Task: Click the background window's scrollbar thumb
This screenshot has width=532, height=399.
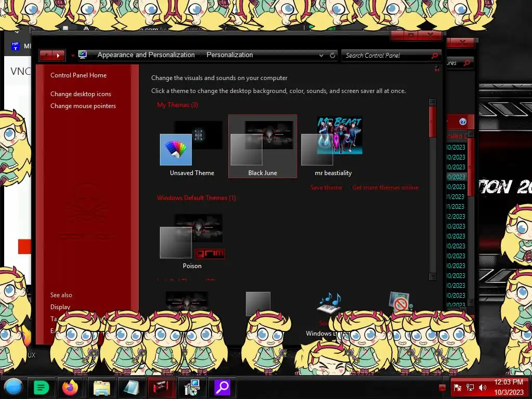Action: (x=471, y=166)
